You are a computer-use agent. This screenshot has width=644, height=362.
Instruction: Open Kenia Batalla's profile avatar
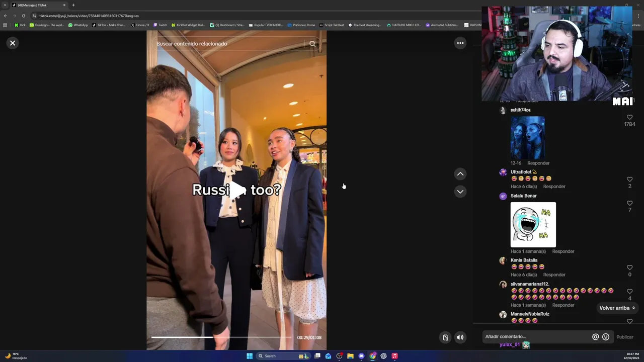point(503,260)
